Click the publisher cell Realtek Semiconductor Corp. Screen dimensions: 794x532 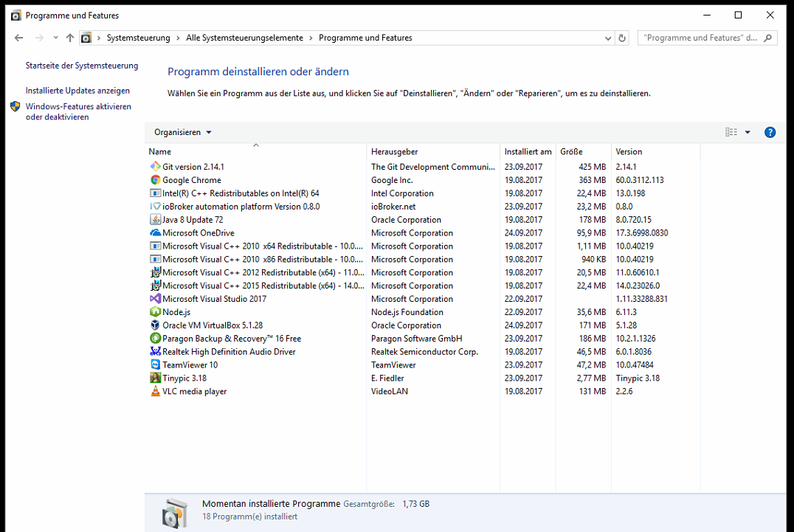[x=424, y=351]
